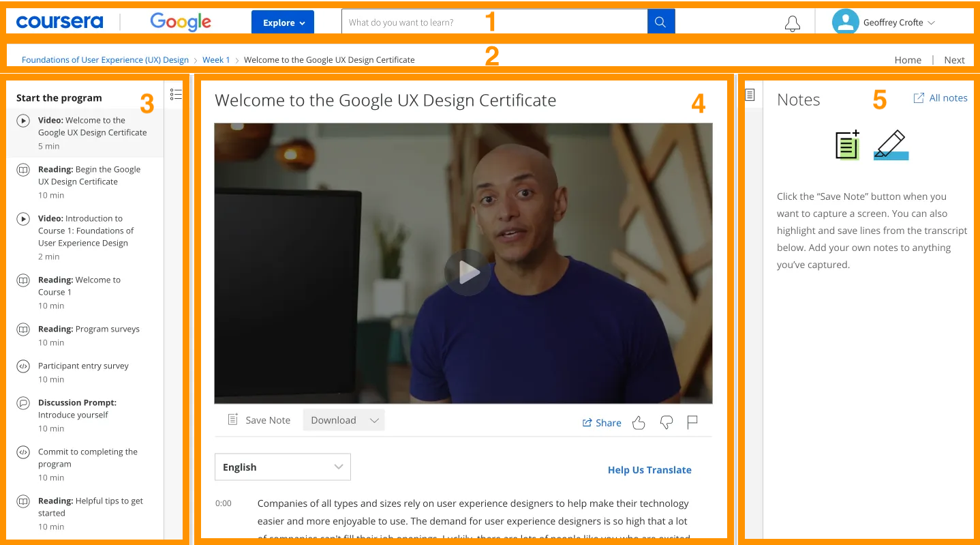The height and width of the screenshot is (545, 980).
Task: Click the blue search magnifier button
Action: point(660,22)
